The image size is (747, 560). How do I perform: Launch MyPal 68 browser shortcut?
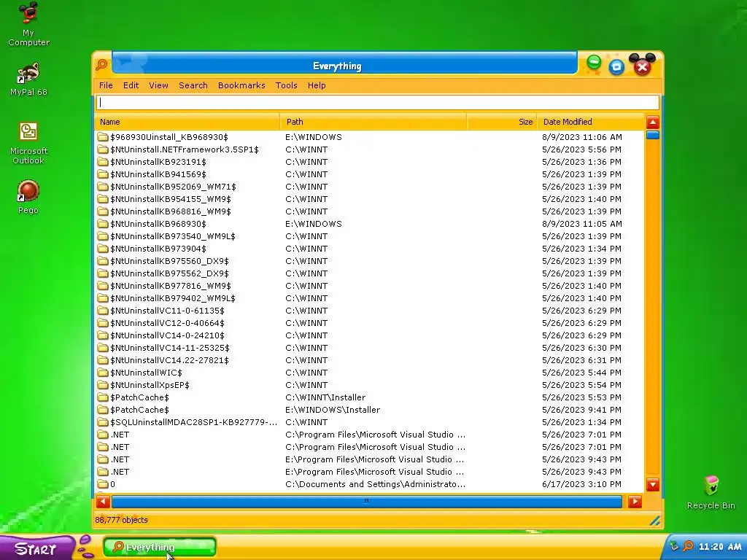(x=28, y=79)
